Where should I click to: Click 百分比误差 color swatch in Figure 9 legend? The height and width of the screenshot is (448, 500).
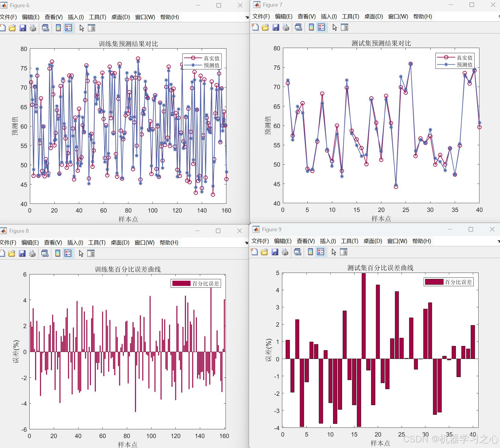click(x=434, y=282)
